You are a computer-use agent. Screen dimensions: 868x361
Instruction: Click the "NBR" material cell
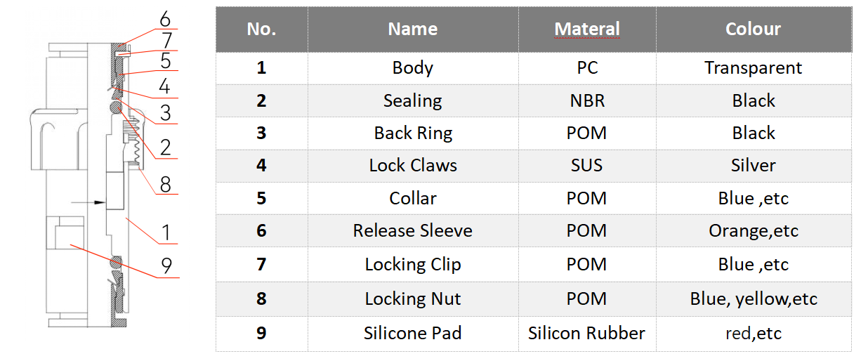(x=587, y=100)
